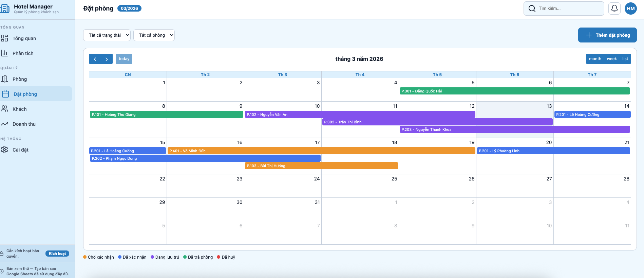Go to previous month arrow

[x=95, y=59]
